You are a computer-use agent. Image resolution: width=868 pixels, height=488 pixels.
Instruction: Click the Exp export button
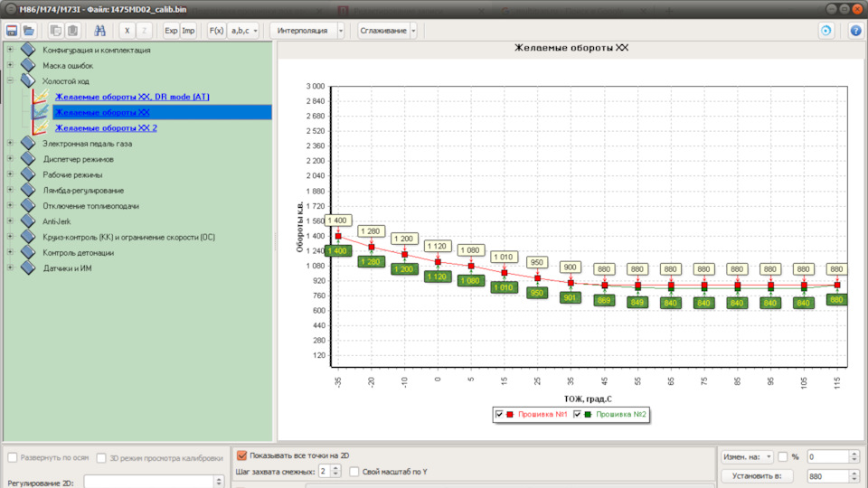tap(171, 31)
